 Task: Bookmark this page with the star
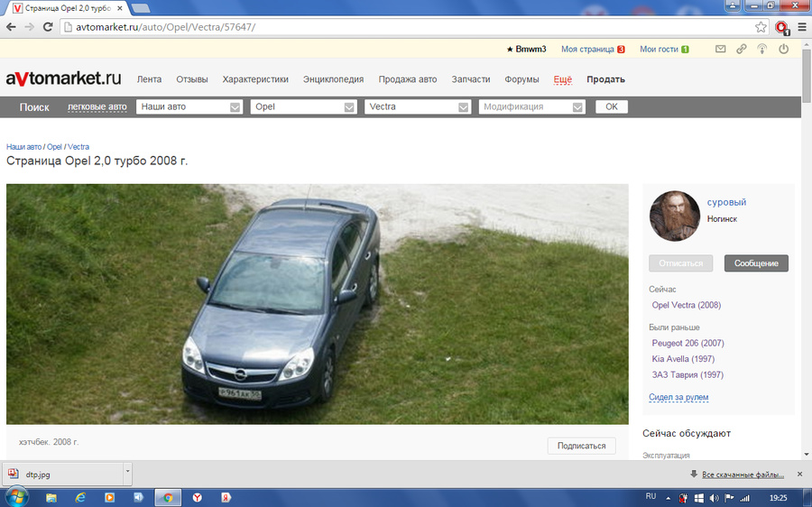coord(761,27)
